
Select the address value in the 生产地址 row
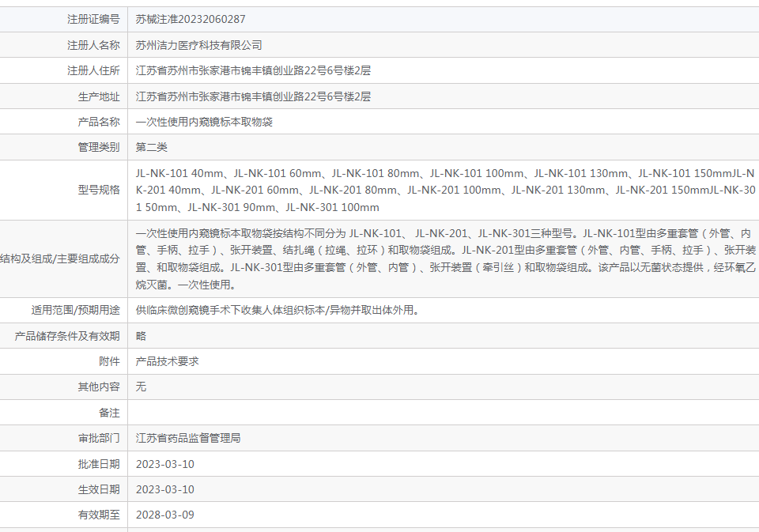click(x=253, y=96)
